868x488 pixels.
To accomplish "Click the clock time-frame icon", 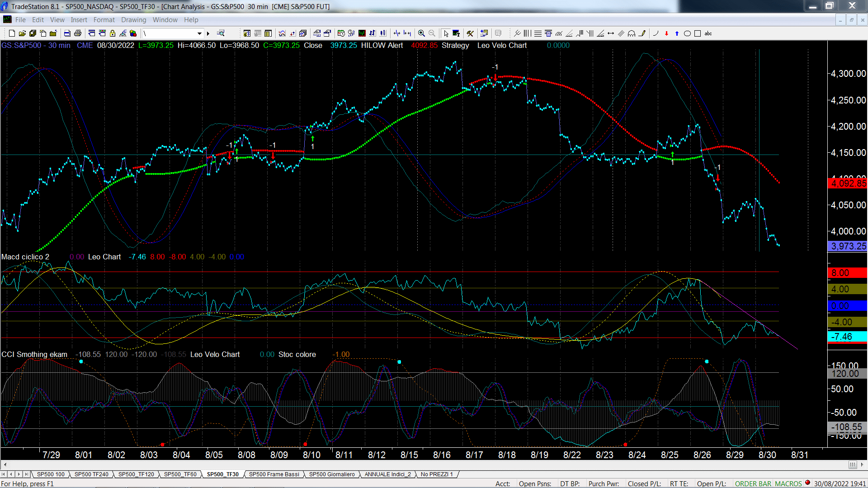I will [x=341, y=33].
